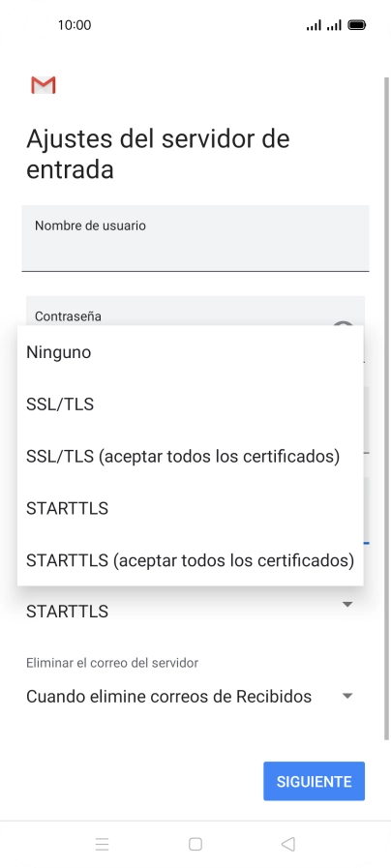The image size is (391, 868).
Task: Open the recent apps navigation menu icon
Action: tap(102, 844)
